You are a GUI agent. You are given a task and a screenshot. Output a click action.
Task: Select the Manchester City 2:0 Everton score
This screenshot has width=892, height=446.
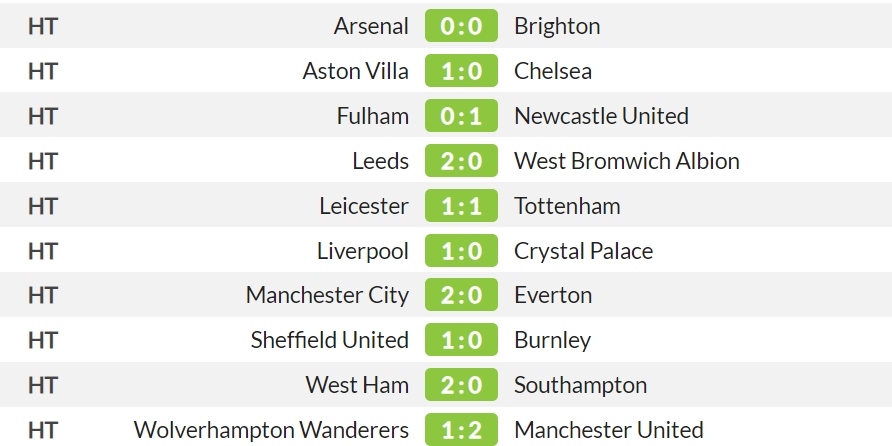click(x=461, y=295)
